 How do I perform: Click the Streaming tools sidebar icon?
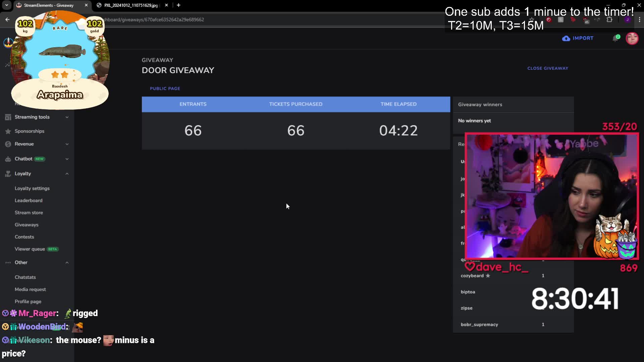coord(8,117)
